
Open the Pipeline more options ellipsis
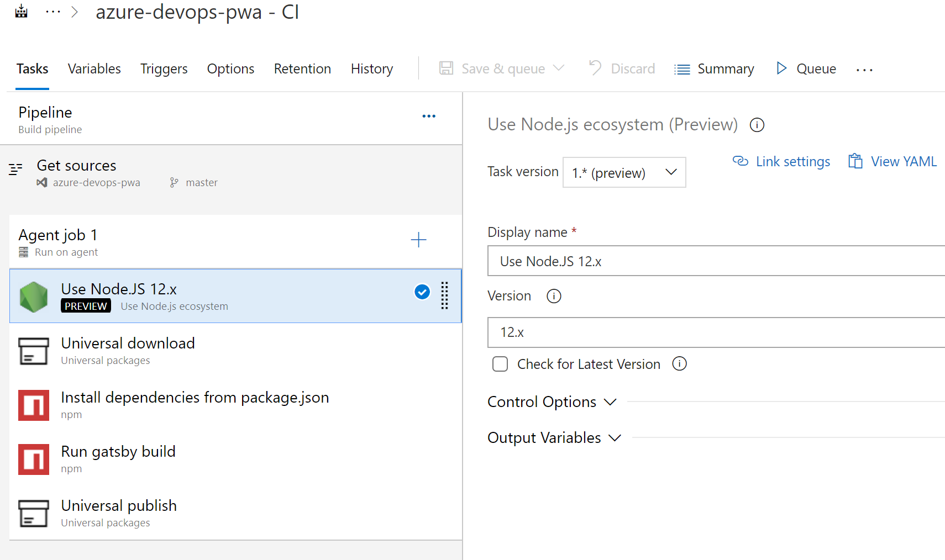[429, 116]
